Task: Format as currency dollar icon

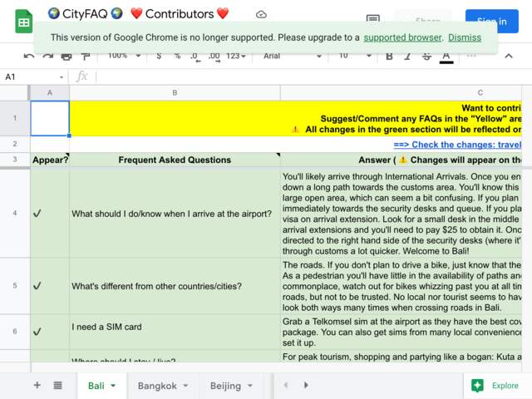Action: coord(159,56)
